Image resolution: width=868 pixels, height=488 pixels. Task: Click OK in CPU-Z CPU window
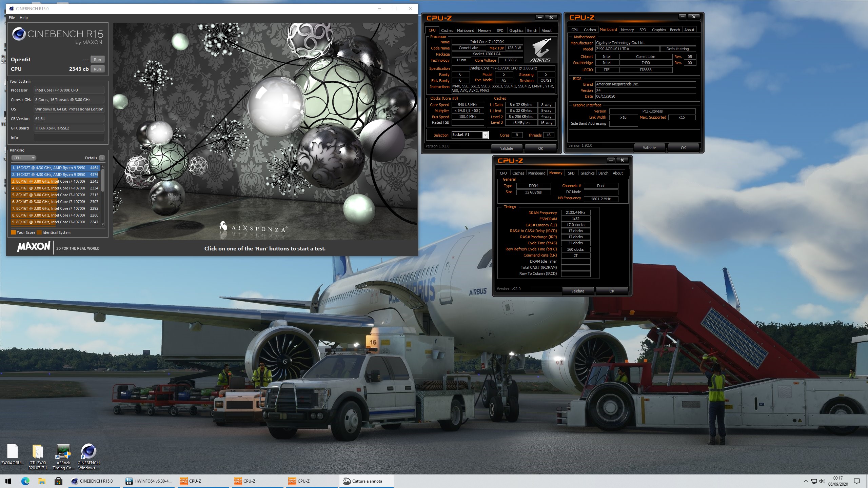pyautogui.click(x=540, y=148)
